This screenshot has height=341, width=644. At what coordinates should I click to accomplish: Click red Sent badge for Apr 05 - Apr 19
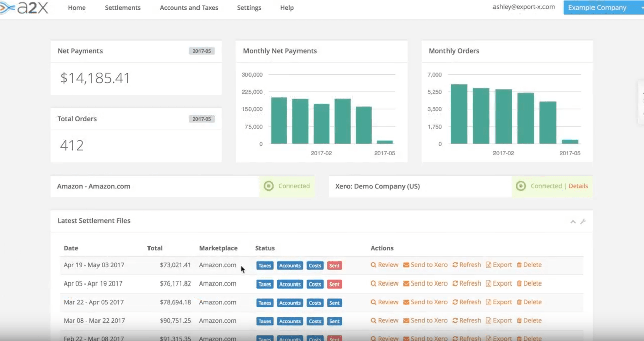click(334, 285)
